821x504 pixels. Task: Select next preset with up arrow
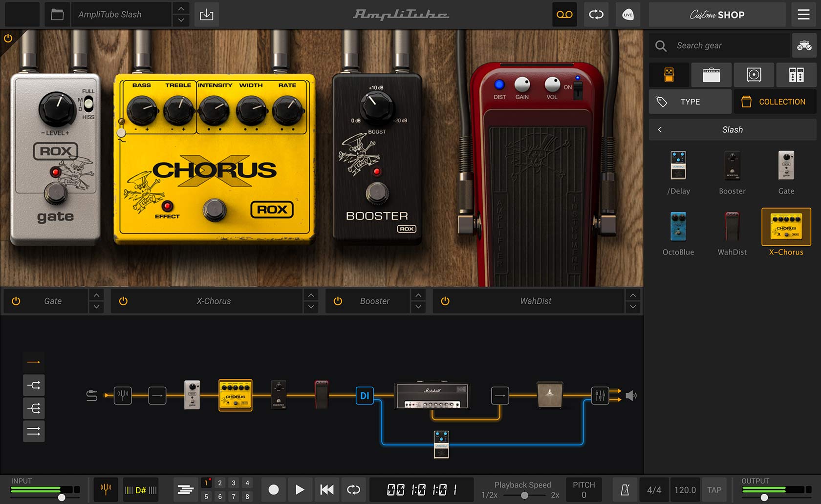point(181,9)
